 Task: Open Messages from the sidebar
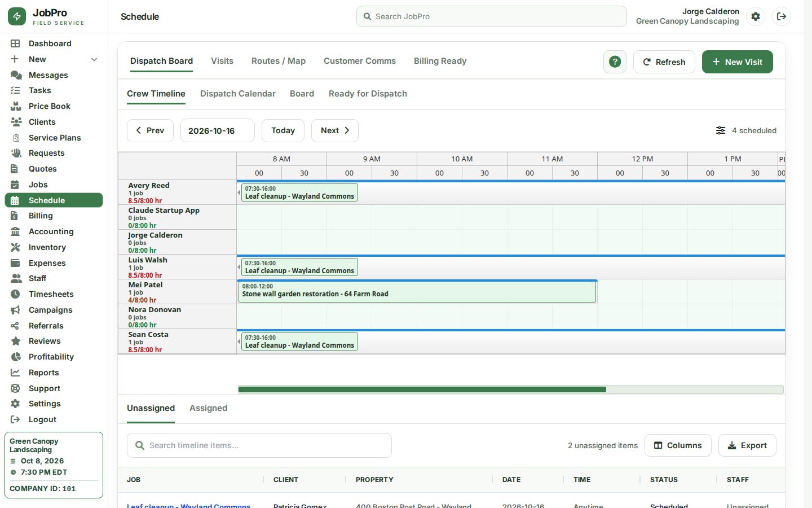click(x=54, y=75)
